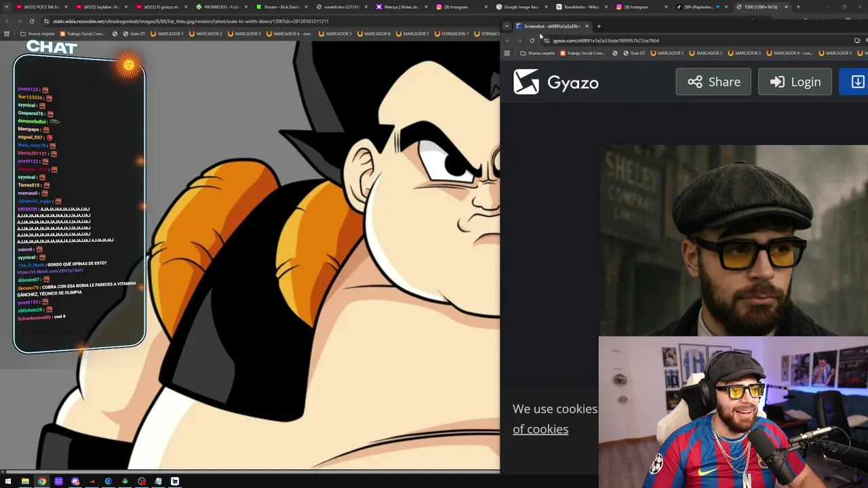Reload the Fat_Veku image page
This screenshot has height=488, width=868.
tap(31, 21)
